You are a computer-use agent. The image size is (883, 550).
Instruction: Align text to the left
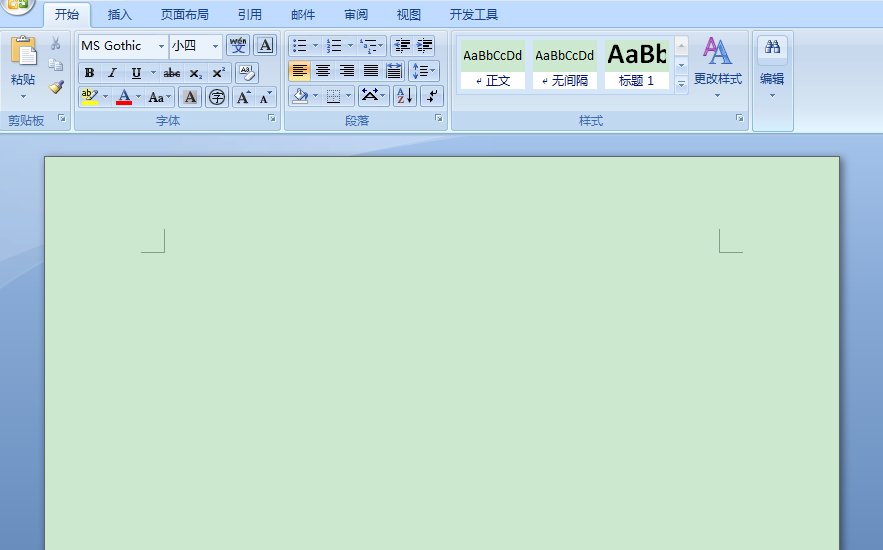click(300, 70)
